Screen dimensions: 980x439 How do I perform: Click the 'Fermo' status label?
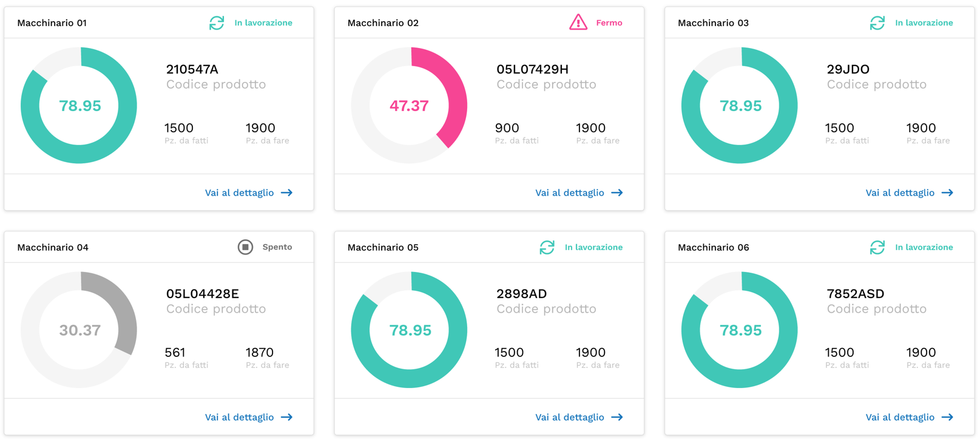pyautogui.click(x=609, y=23)
